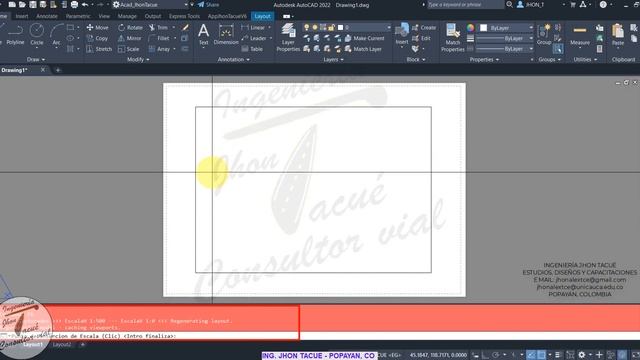Activate the Array command
Screen dimensions: 640x360
pyautogui.click(x=159, y=49)
